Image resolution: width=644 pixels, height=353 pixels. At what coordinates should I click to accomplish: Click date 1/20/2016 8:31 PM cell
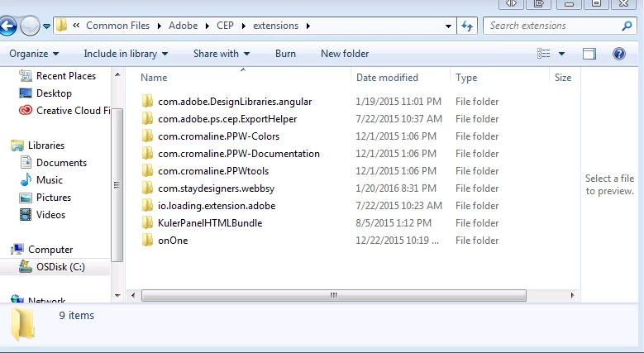coord(396,188)
